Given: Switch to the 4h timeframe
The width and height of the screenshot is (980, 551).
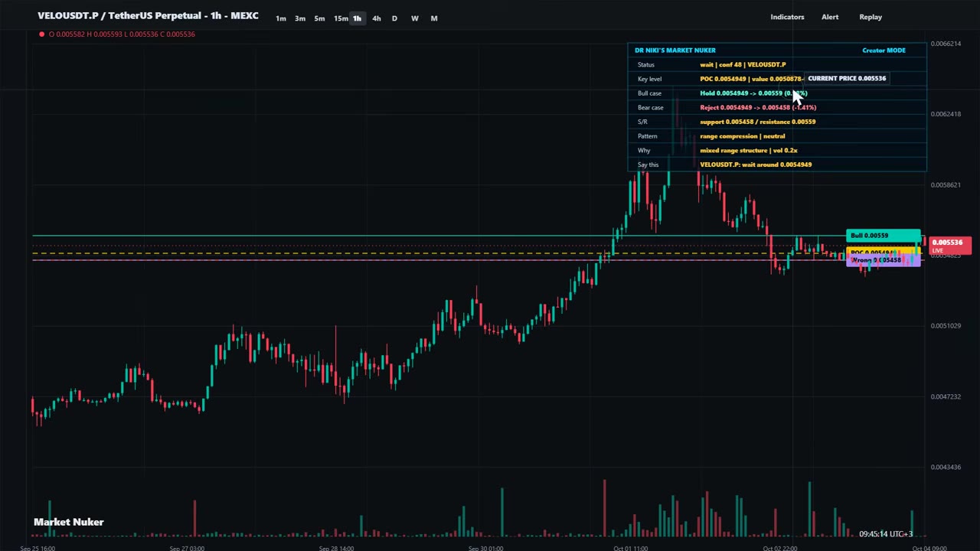Looking at the screenshot, I should (x=376, y=18).
